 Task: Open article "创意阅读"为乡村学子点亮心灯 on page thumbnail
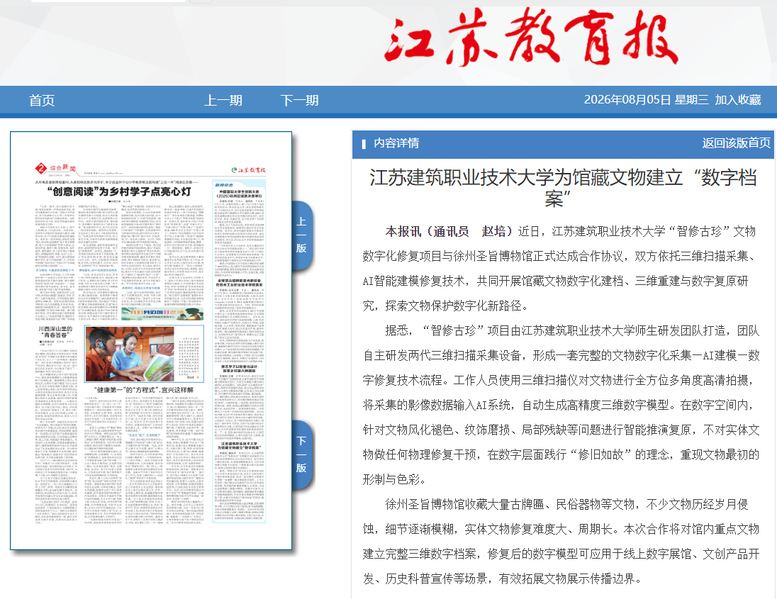point(119,192)
